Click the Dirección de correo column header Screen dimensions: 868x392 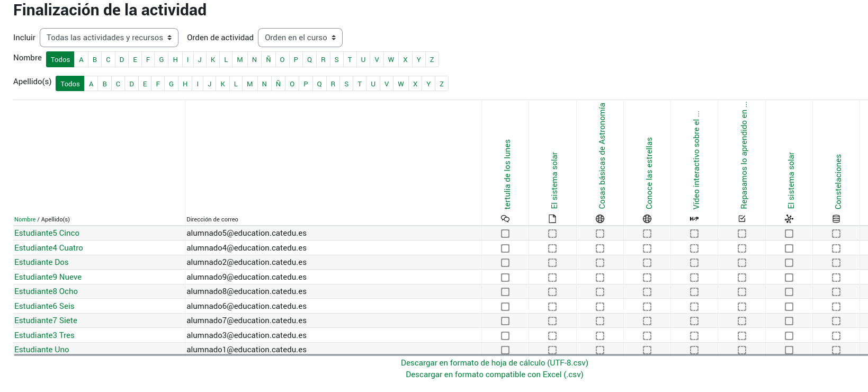pos(212,219)
